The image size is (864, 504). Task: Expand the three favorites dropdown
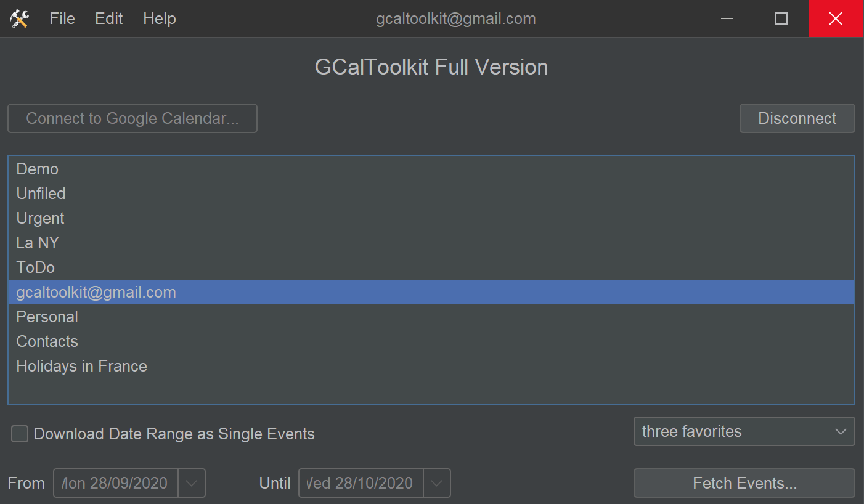(x=744, y=431)
